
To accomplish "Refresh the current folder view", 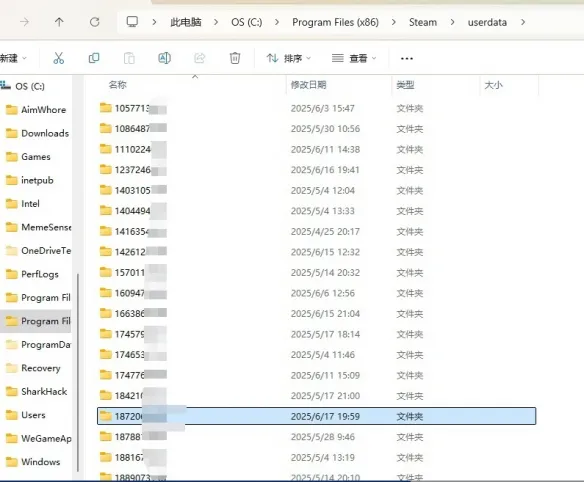I will coord(95,22).
